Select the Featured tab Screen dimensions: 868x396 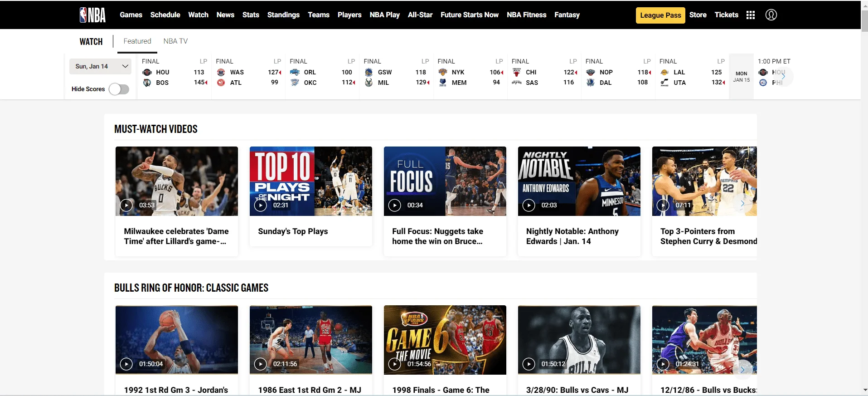pos(137,41)
